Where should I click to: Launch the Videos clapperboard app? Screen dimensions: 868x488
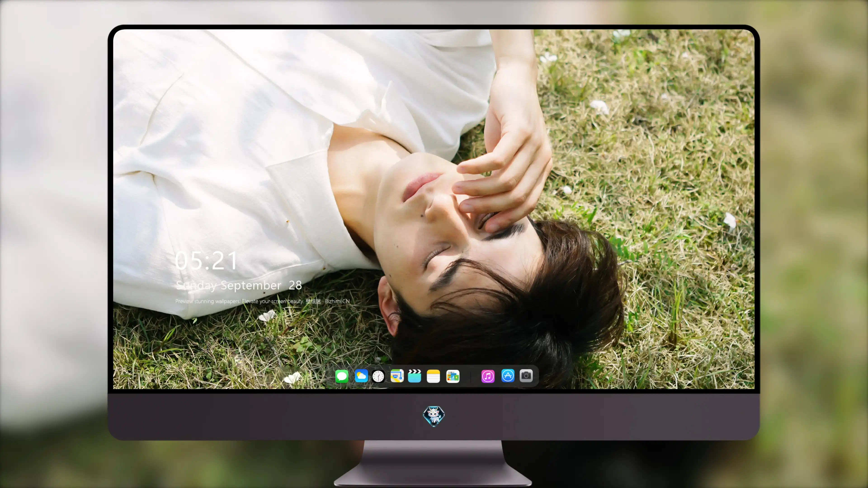(x=415, y=376)
